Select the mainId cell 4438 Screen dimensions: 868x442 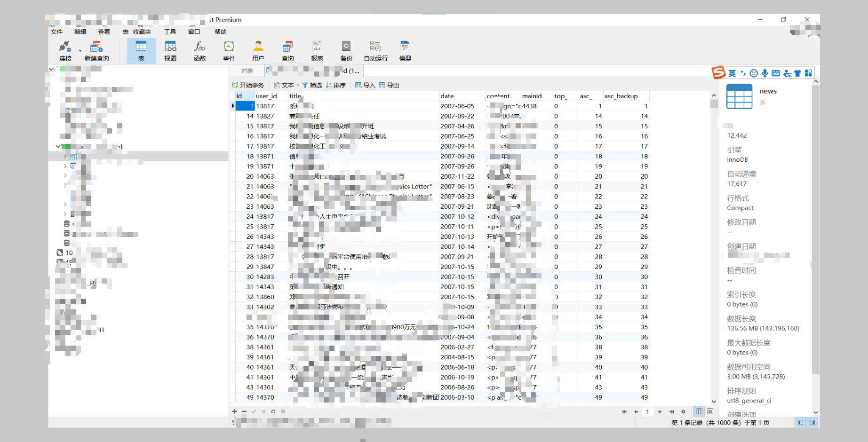pos(536,106)
